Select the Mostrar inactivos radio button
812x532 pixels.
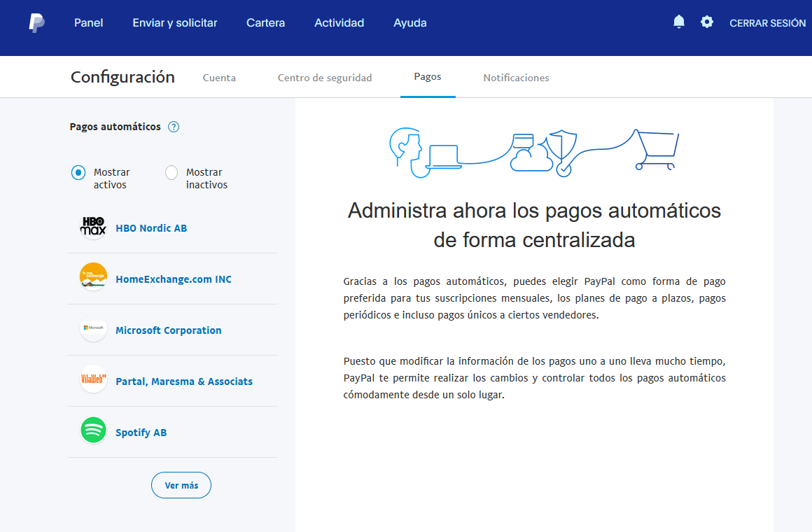click(171, 172)
